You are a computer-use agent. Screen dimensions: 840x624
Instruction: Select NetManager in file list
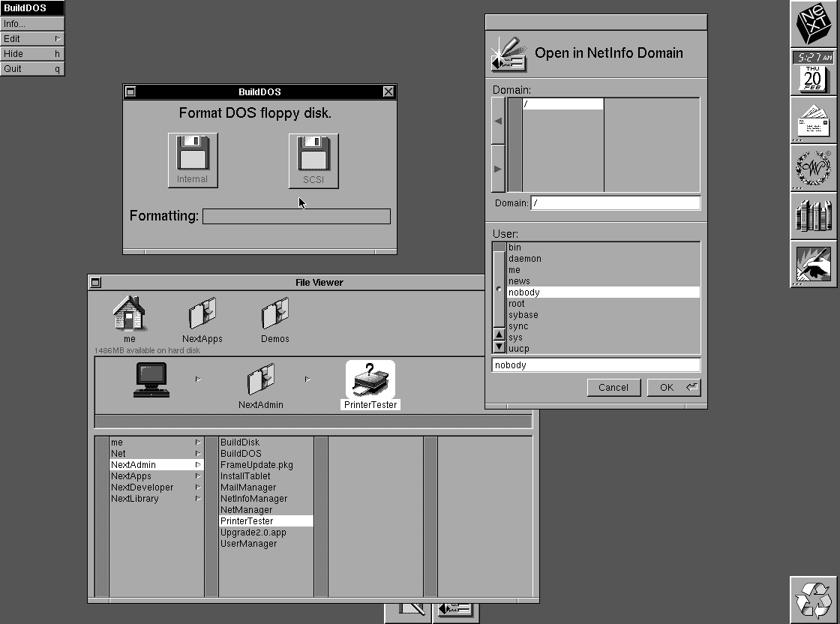(x=265, y=510)
